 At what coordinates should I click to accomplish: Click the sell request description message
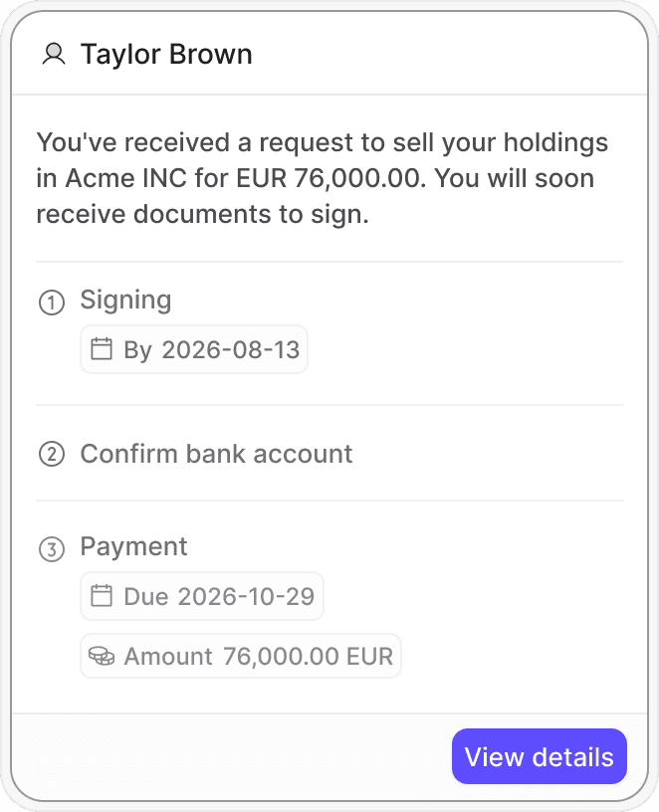(322, 179)
